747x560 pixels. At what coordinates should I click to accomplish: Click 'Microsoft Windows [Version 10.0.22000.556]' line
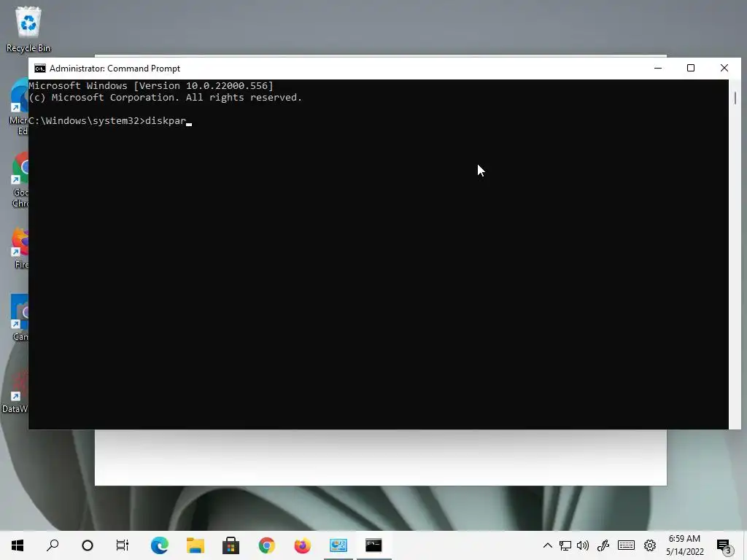coord(151,86)
